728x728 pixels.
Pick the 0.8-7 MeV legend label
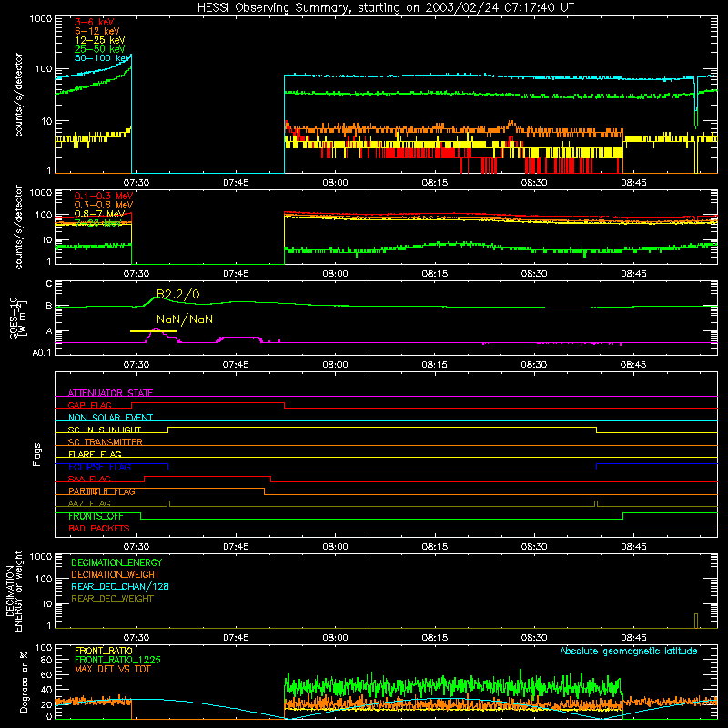[x=100, y=214]
